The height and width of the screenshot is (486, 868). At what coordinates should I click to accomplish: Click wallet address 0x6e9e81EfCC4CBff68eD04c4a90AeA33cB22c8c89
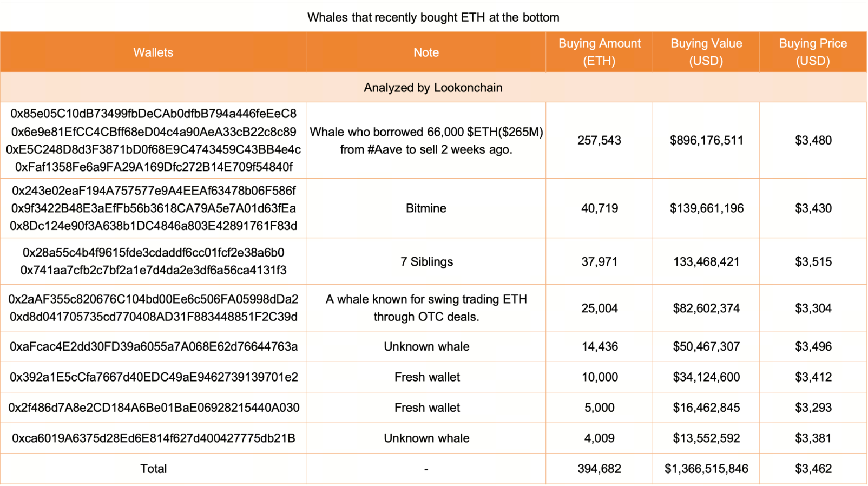(x=154, y=132)
